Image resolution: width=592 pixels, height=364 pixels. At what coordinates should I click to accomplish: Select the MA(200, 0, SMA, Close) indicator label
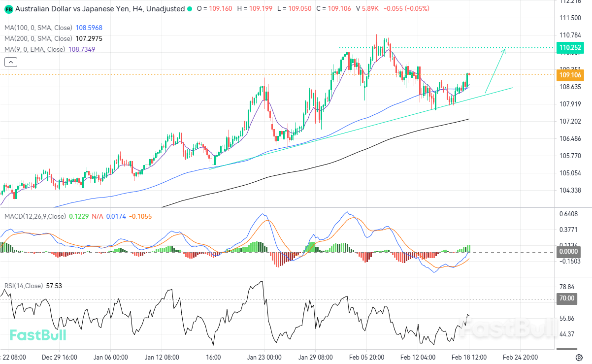tap(38, 38)
